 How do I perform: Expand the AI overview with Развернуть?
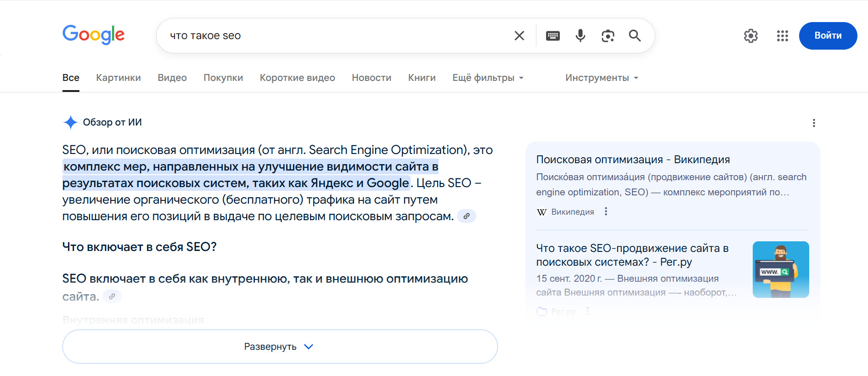coord(280,347)
